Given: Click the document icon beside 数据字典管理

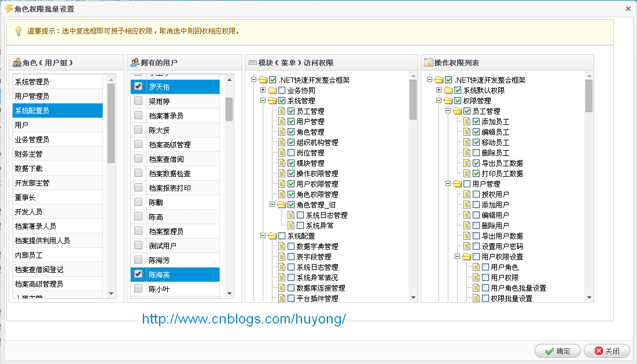Looking at the screenshot, I should (282, 246).
